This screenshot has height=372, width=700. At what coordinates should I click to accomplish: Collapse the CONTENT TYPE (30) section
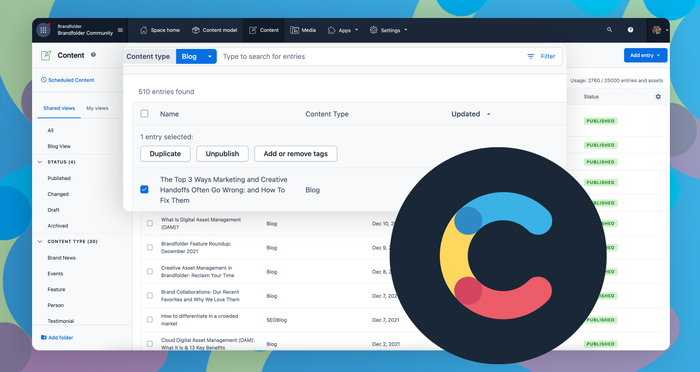(x=67, y=242)
